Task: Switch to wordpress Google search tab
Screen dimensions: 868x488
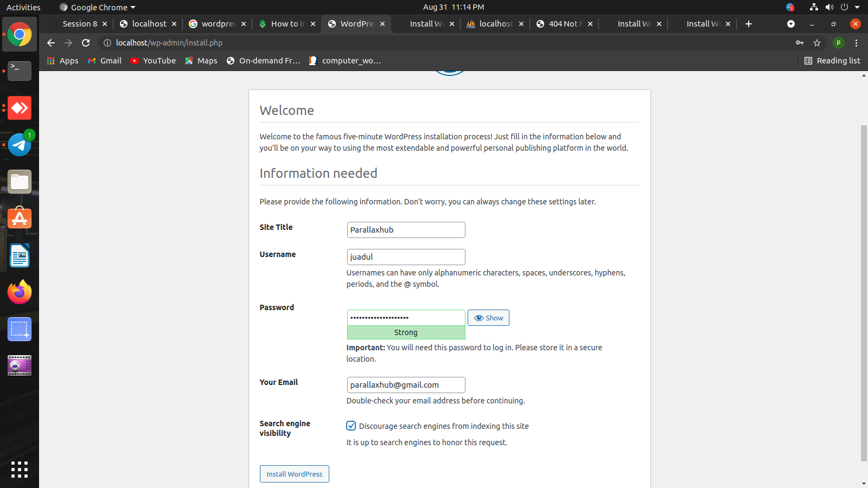Action: click(x=217, y=24)
